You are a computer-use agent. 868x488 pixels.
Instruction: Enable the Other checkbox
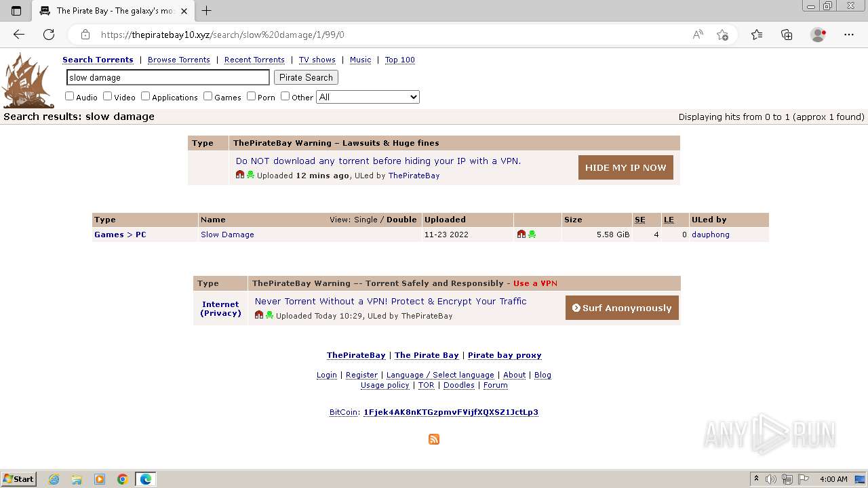[x=285, y=96]
